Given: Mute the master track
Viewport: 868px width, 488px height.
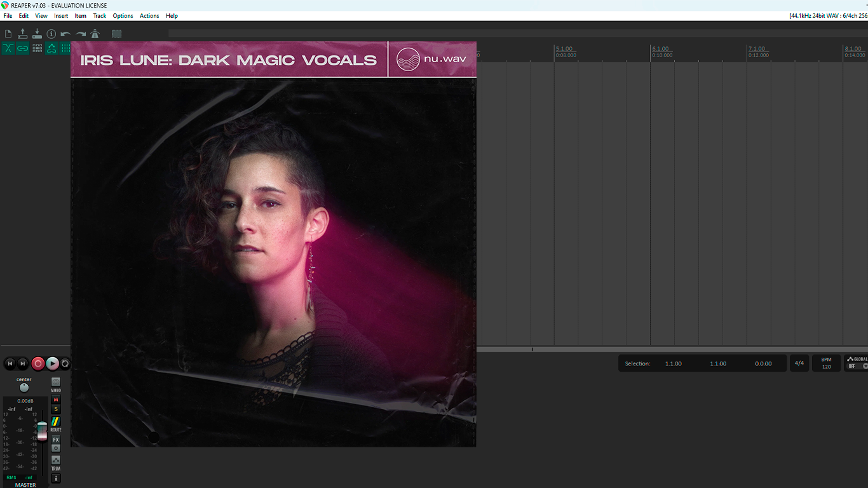Looking at the screenshot, I should click(x=56, y=400).
